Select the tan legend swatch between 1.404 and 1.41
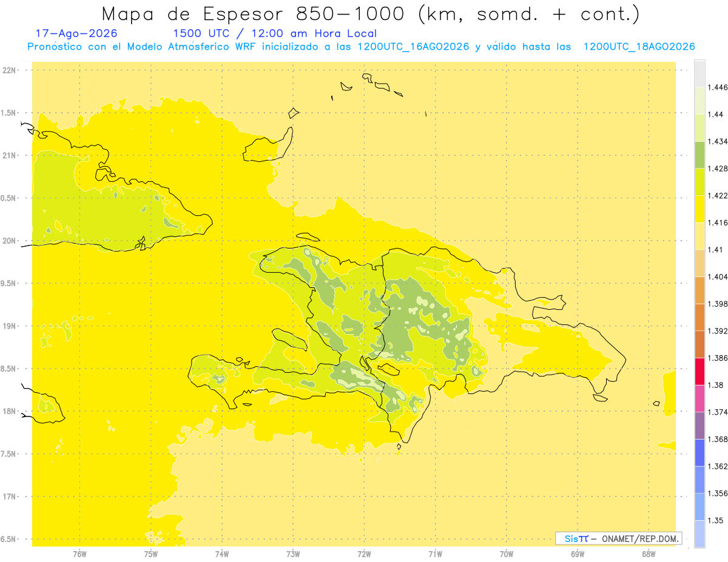This screenshot has width=728, height=562. click(x=699, y=263)
